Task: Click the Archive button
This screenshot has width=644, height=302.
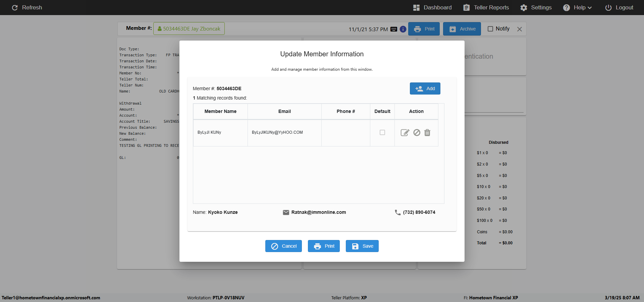Action: 462,29
